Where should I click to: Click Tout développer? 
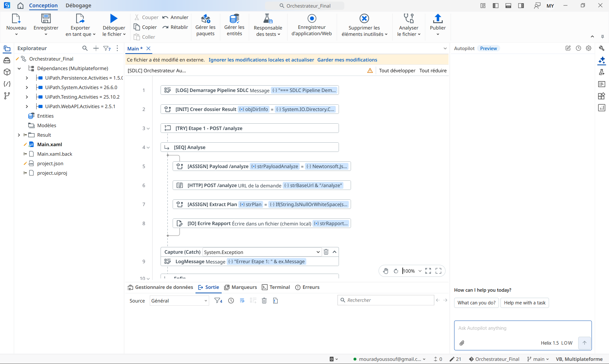point(397,70)
